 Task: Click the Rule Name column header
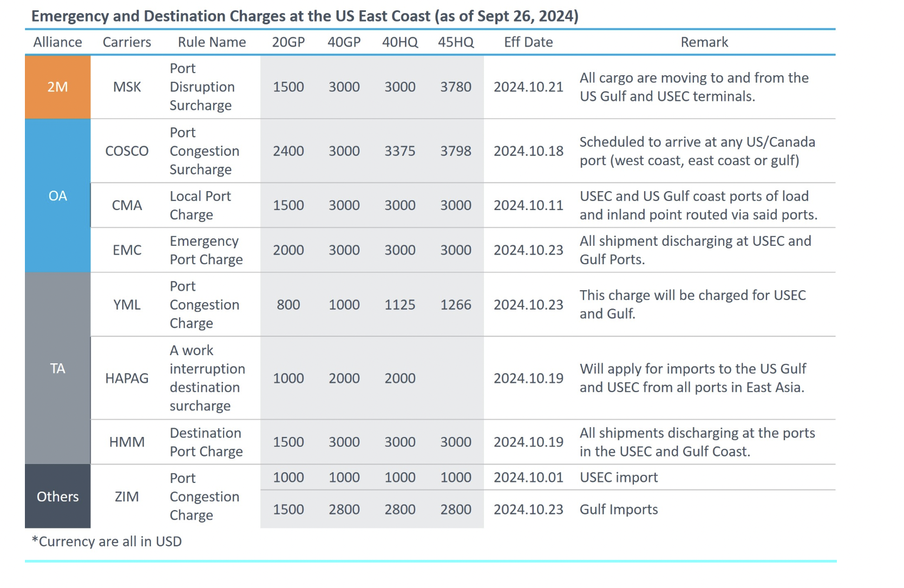pyautogui.click(x=212, y=42)
